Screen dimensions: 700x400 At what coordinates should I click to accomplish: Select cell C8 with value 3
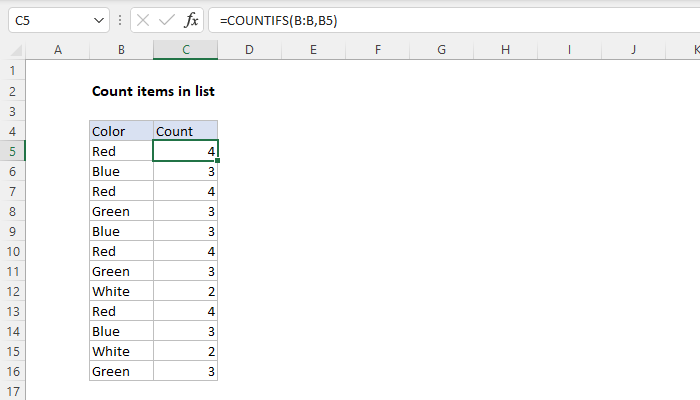point(186,211)
